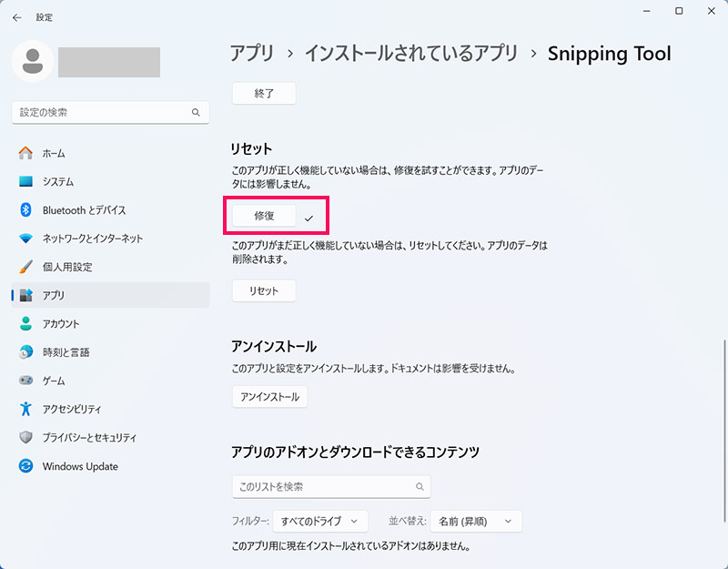Click the Windows Update sync icon

26,466
